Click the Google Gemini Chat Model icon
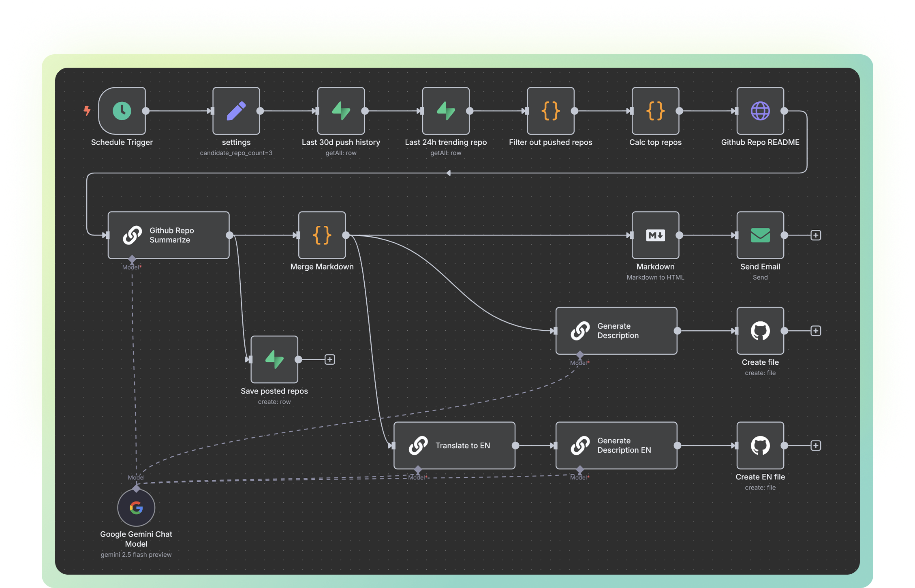The height and width of the screenshot is (588, 915). (x=136, y=507)
